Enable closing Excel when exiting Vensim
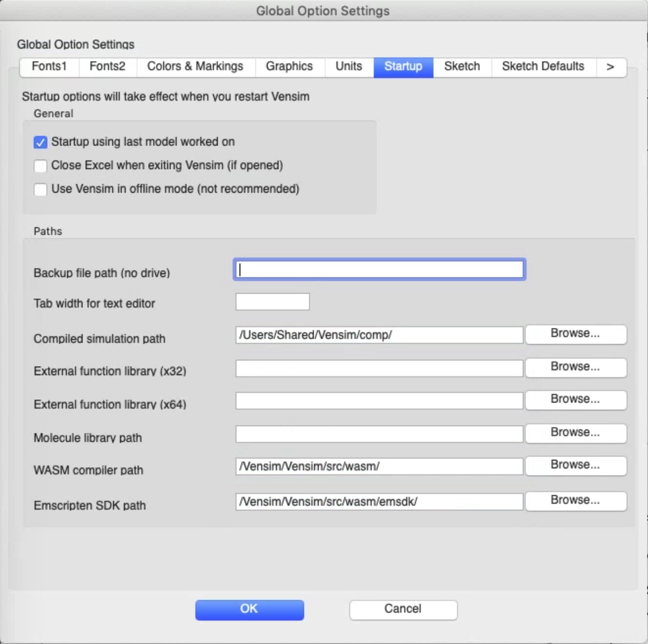 pyautogui.click(x=40, y=166)
